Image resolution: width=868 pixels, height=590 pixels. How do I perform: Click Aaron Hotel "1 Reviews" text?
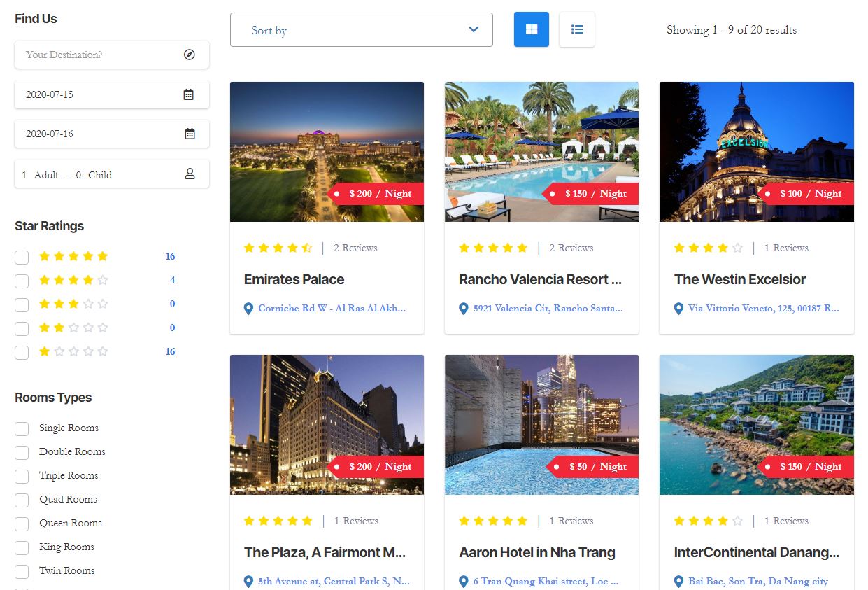point(571,521)
